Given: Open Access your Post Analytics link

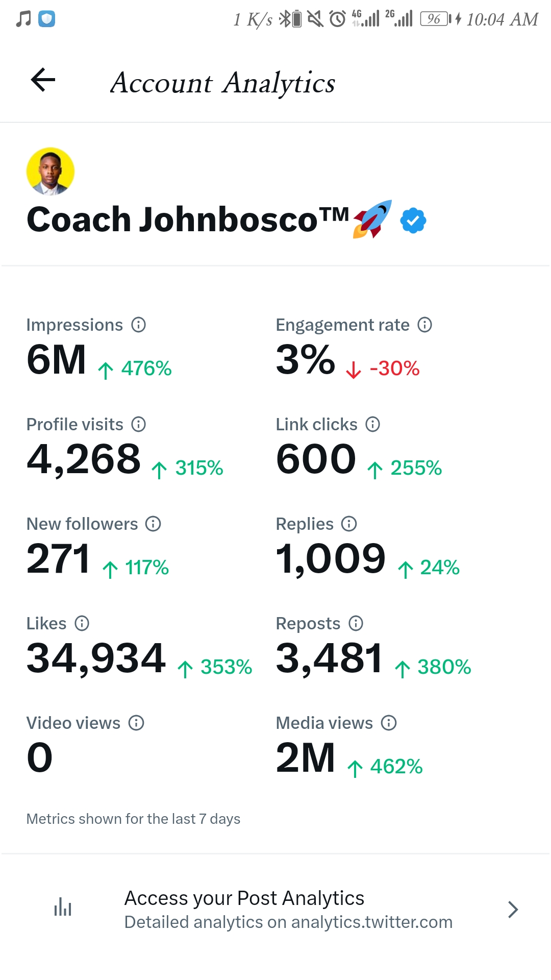Looking at the screenshot, I should [244, 898].
